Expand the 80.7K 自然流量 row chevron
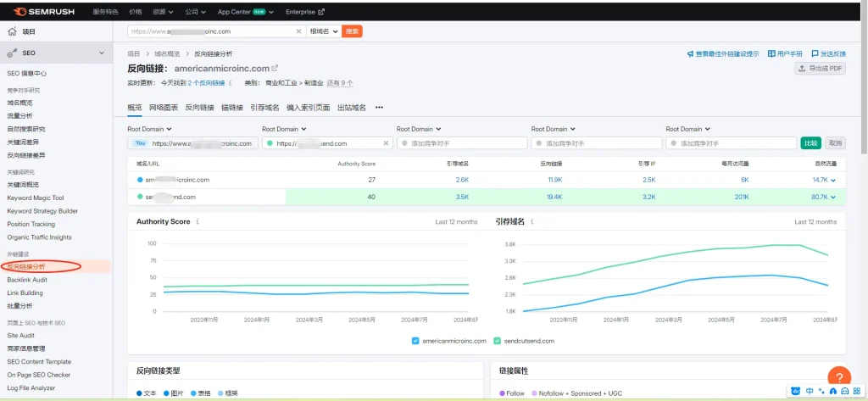Image resolution: width=868 pixels, height=401 pixels. pyautogui.click(x=833, y=198)
